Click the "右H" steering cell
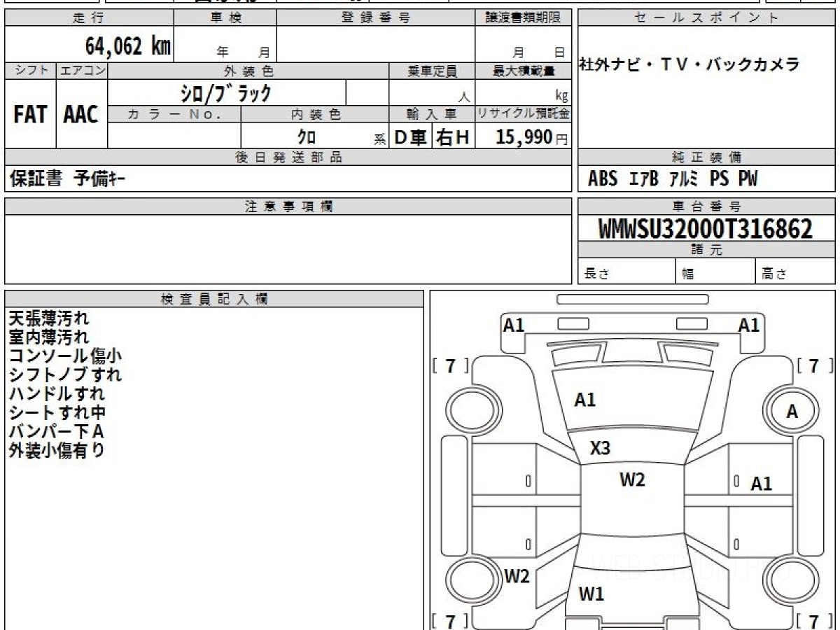840x630 pixels. click(453, 137)
